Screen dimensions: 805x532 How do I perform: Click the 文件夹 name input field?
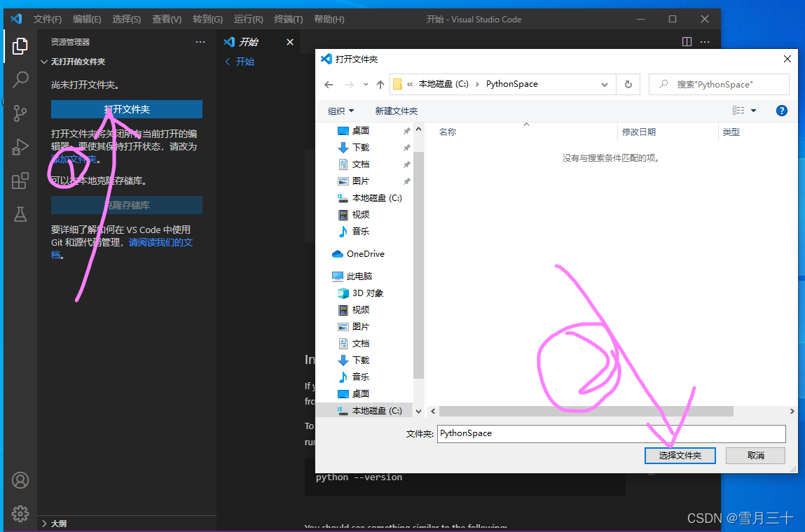[612, 433]
